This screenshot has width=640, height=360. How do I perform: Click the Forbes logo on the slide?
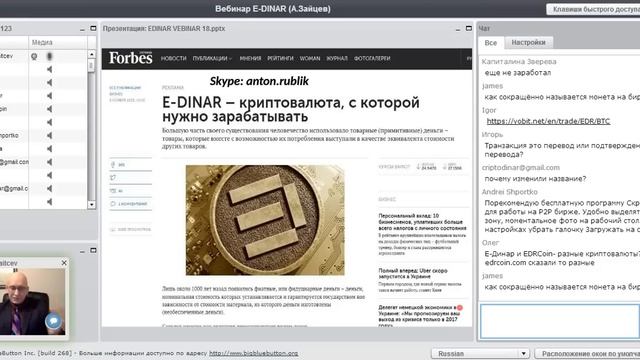tap(131, 58)
